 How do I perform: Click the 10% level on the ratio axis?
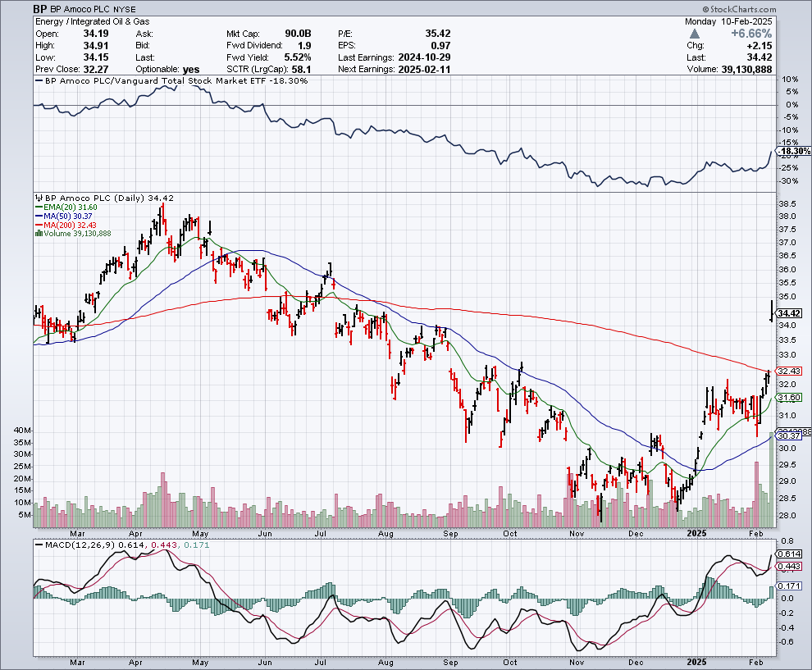click(790, 80)
